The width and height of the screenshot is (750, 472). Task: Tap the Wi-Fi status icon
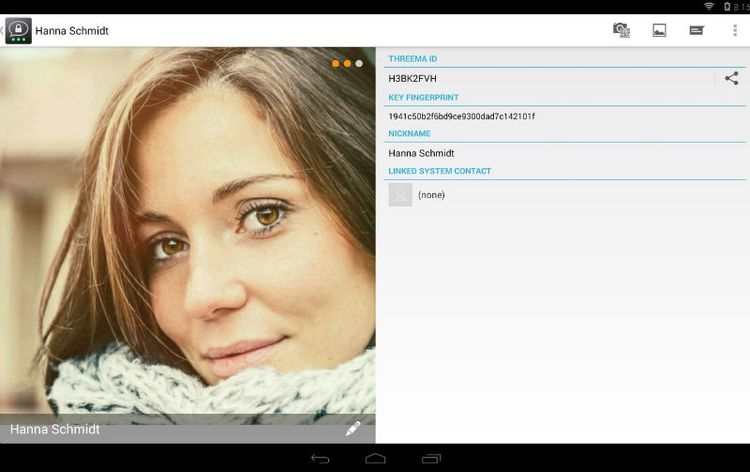coord(709,6)
